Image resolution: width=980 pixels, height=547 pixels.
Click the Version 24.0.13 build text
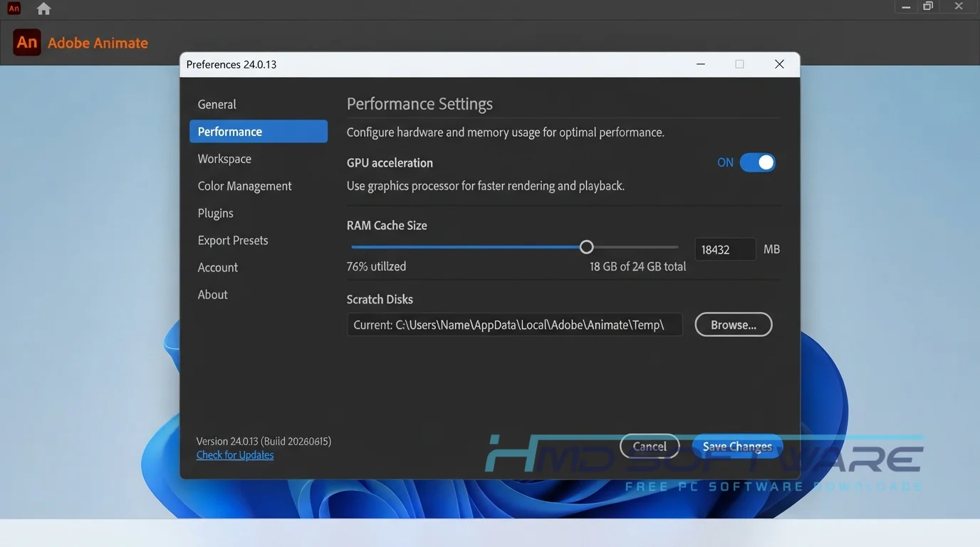point(264,441)
